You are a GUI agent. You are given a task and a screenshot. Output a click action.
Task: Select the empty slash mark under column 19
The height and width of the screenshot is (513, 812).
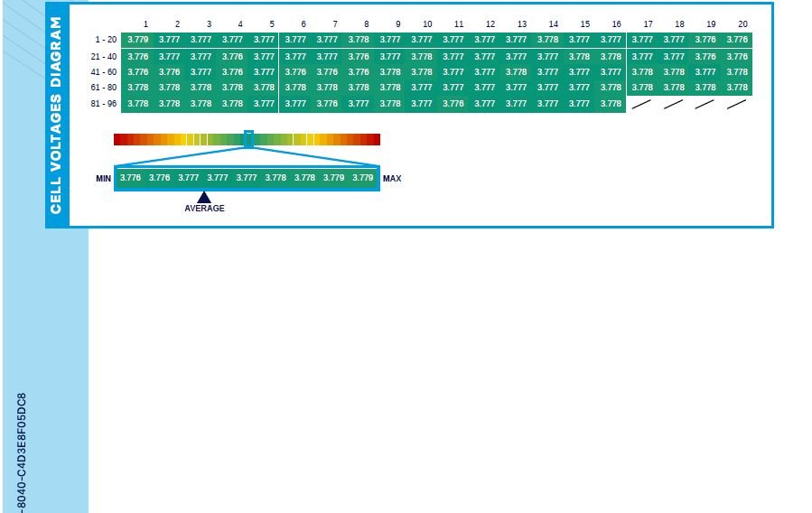point(705,104)
